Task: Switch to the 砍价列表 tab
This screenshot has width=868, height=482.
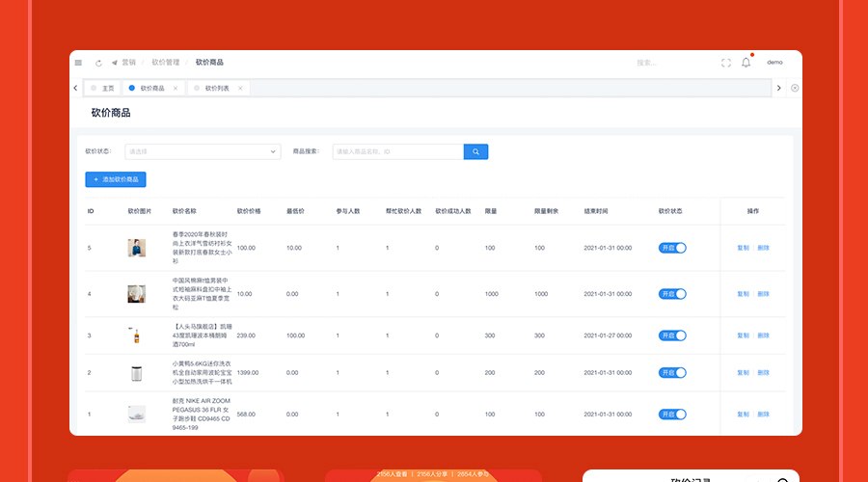Action: (x=218, y=88)
